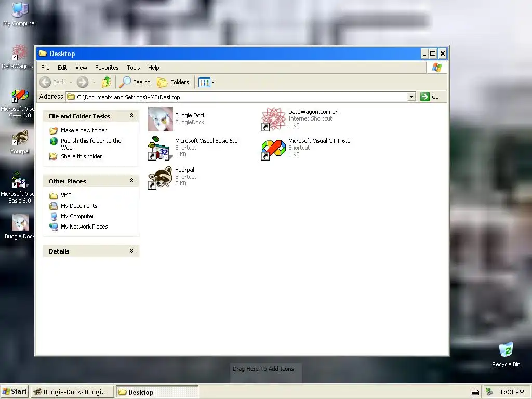
Task: Select the Budgie Dock desktop icon
Action: [20, 227]
